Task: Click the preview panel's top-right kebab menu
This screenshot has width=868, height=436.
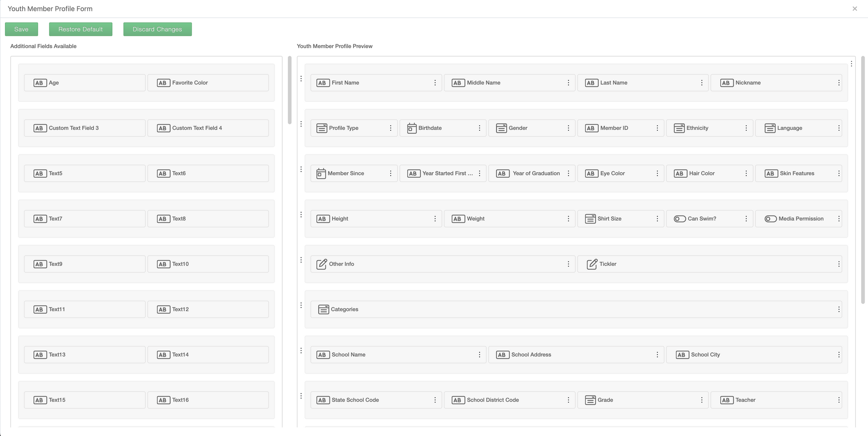Action: (x=851, y=64)
